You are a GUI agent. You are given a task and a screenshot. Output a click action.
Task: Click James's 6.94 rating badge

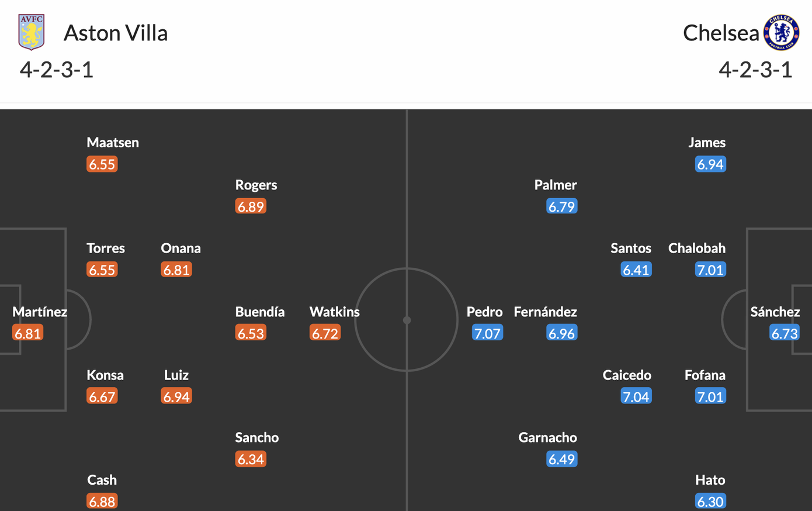[x=710, y=164]
